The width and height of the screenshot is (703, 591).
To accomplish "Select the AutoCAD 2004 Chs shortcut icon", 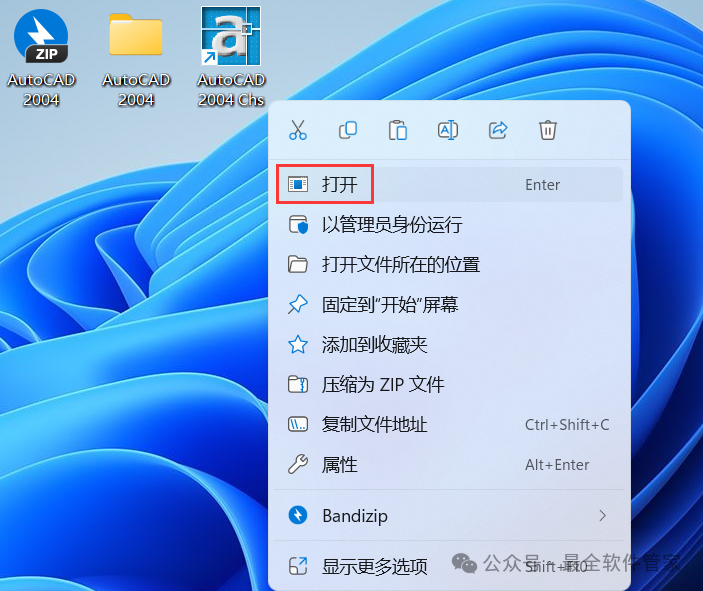I will (x=231, y=57).
